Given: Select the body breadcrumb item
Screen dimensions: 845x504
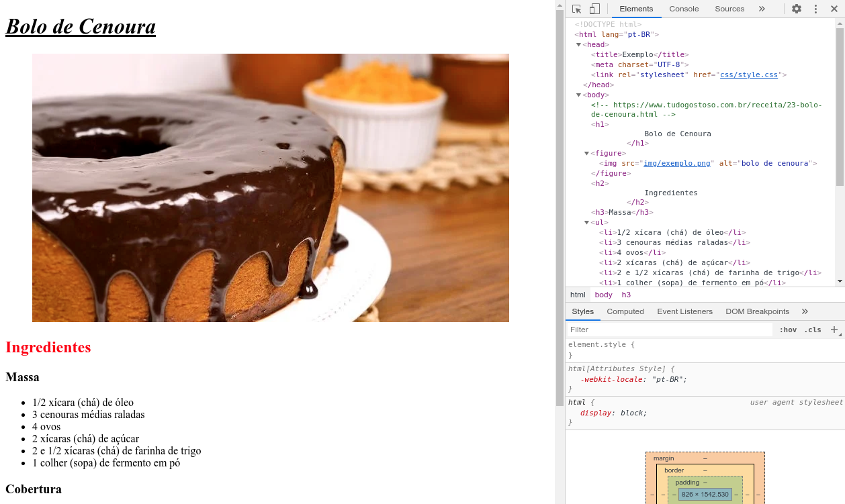Looking at the screenshot, I should tap(603, 295).
